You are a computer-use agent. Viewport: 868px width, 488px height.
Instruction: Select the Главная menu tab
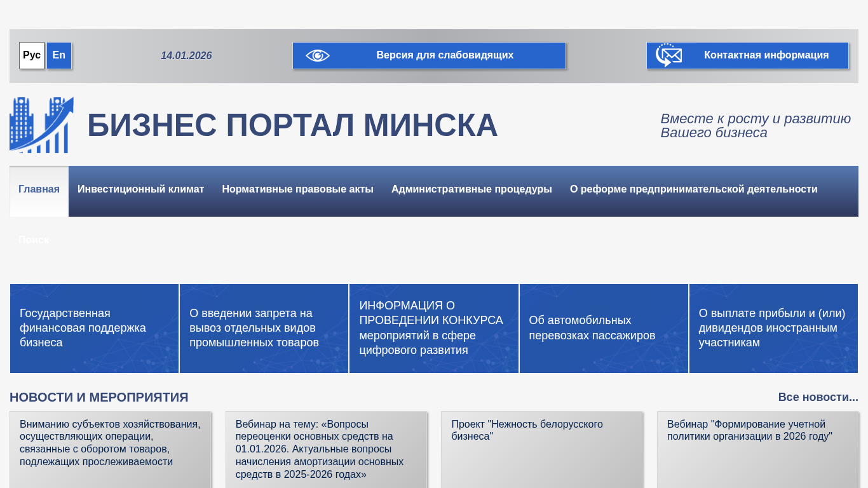[39, 189]
